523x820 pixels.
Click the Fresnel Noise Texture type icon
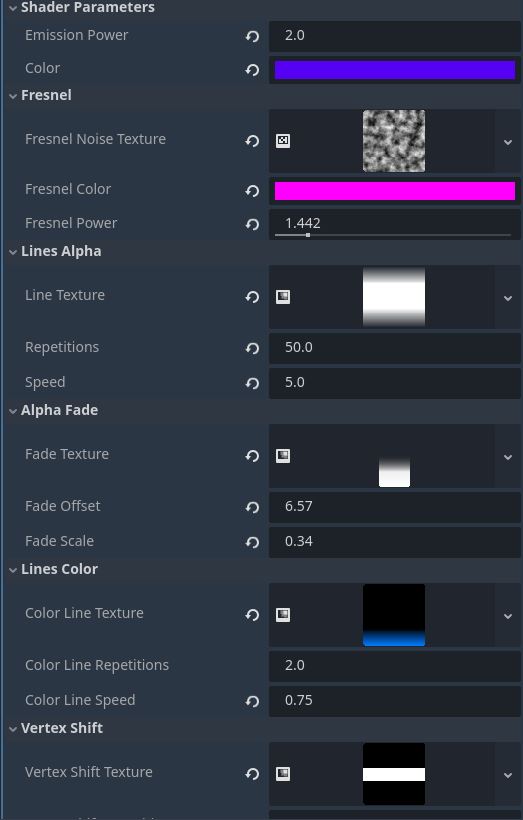(x=283, y=141)
